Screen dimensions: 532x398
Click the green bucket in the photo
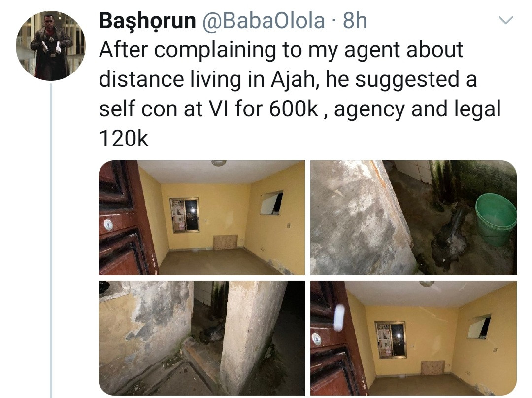coord(496,218)
